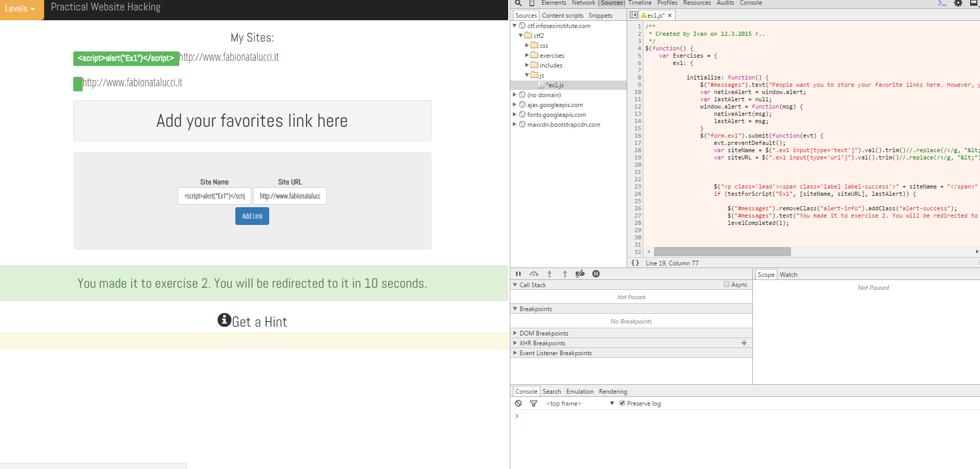Viewport: 980px width, 469px height.
Task: Step into next function call
Action: click(x=549, y=274)
